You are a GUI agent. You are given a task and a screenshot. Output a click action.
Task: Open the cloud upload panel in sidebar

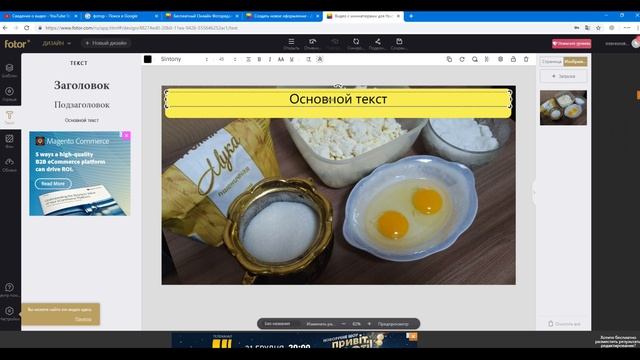(9, 162)
